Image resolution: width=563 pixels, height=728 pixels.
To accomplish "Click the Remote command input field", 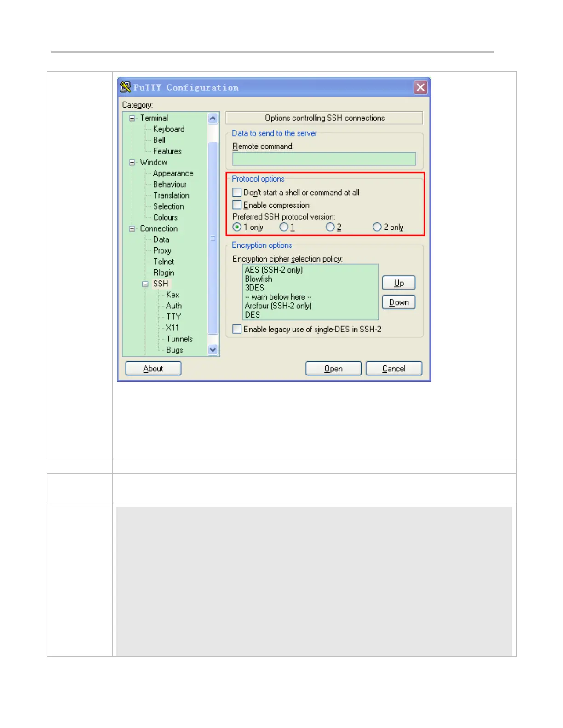I will tap(324, 159).
